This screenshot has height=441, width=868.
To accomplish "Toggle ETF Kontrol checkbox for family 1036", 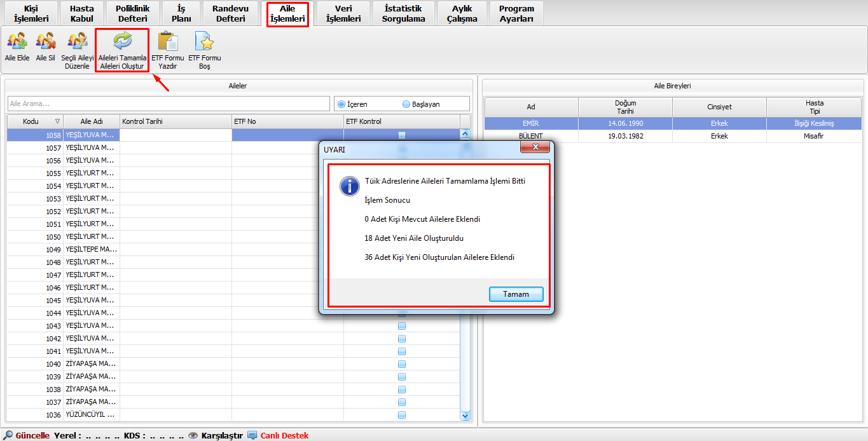I will 402,415.
